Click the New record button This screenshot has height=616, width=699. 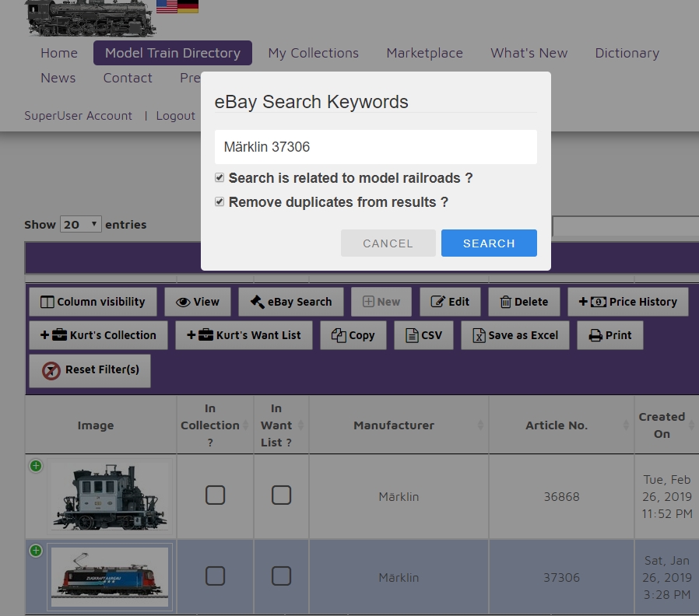pyautogui.click(x=381, y=302)
